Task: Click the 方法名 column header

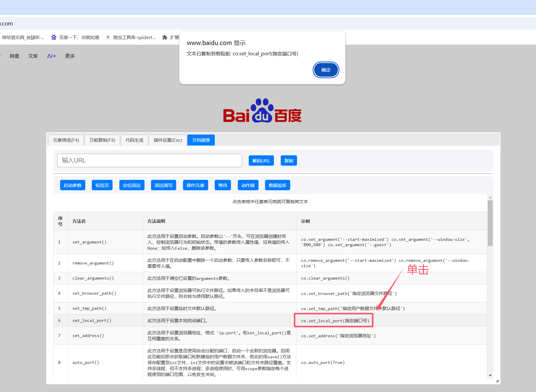Action: click(x=105, y=221)
